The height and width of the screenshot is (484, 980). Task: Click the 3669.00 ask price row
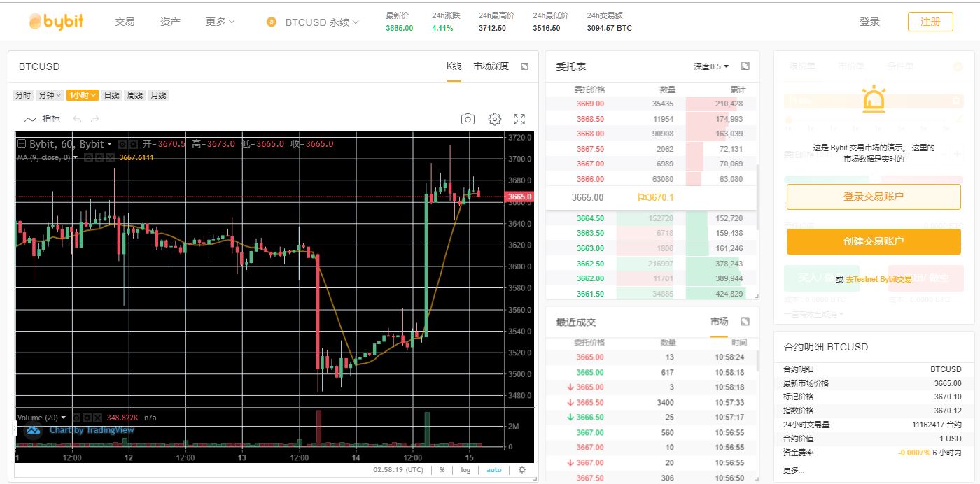[650, 104]
